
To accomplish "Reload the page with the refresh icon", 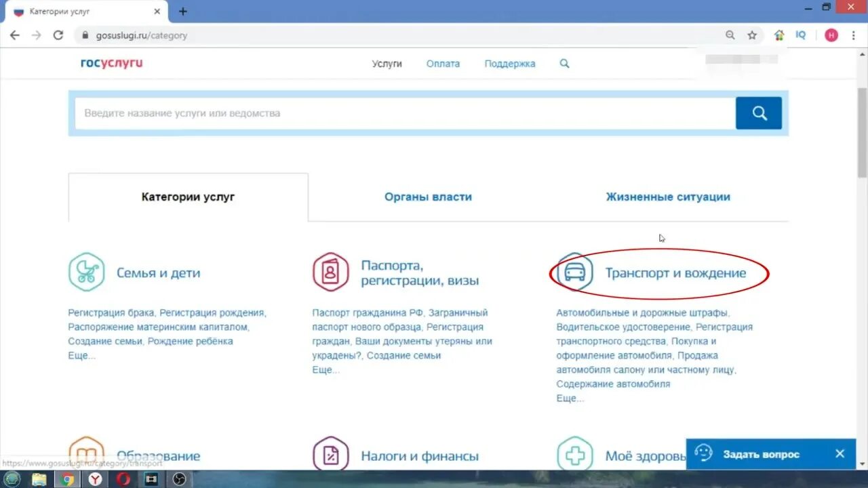I will [x=58, y=35].
